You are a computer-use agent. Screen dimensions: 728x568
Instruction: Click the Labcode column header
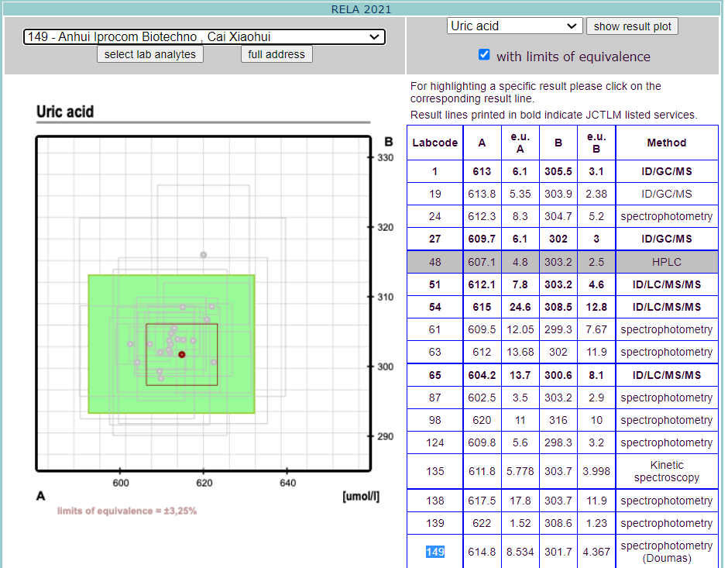coord(434,143)
